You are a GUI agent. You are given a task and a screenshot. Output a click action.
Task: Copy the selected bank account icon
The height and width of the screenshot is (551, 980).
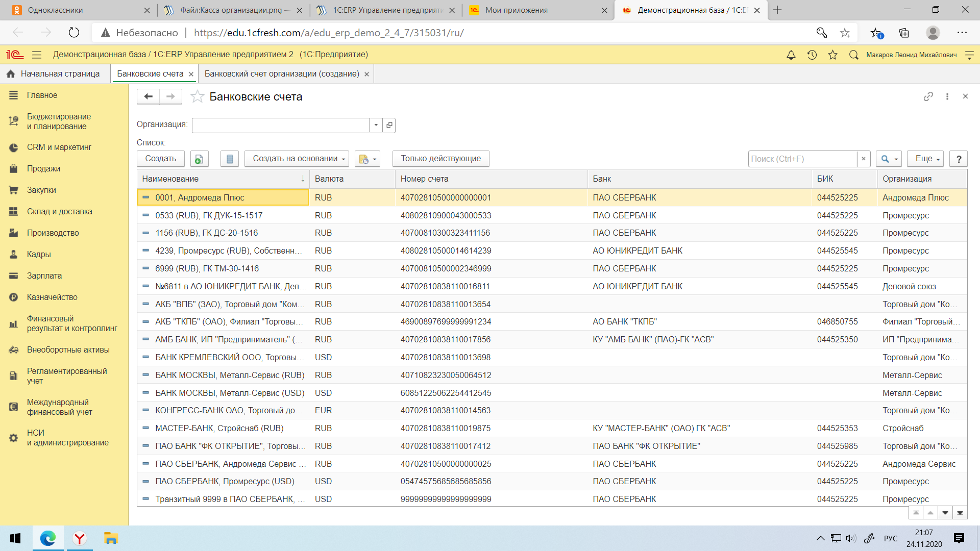[x=199, y=159]
